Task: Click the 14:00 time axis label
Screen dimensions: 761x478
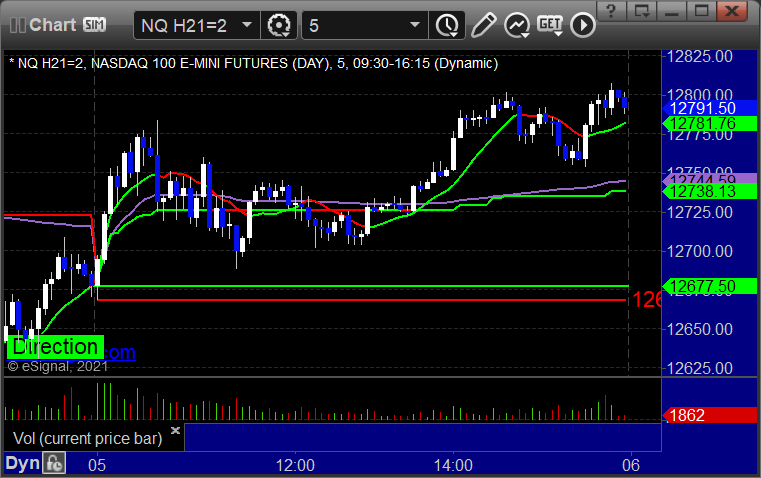Action: [453, 465]
